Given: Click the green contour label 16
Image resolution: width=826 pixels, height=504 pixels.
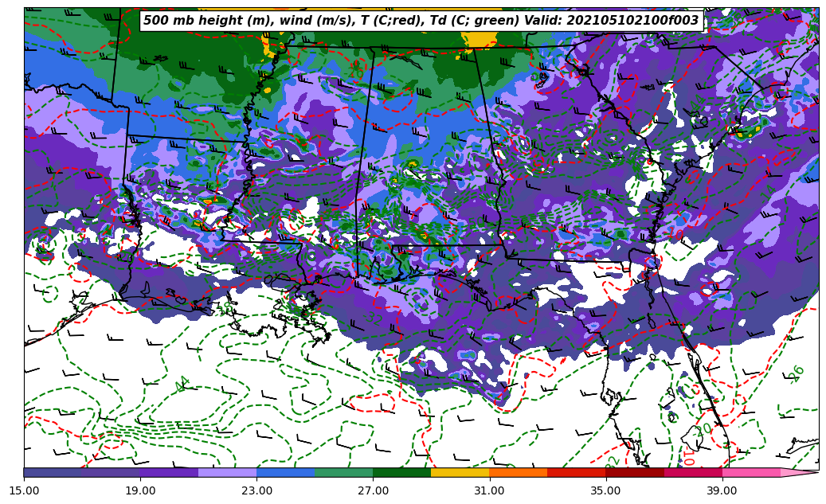Looking at the screenshot, I should click(x=796, y=373).
